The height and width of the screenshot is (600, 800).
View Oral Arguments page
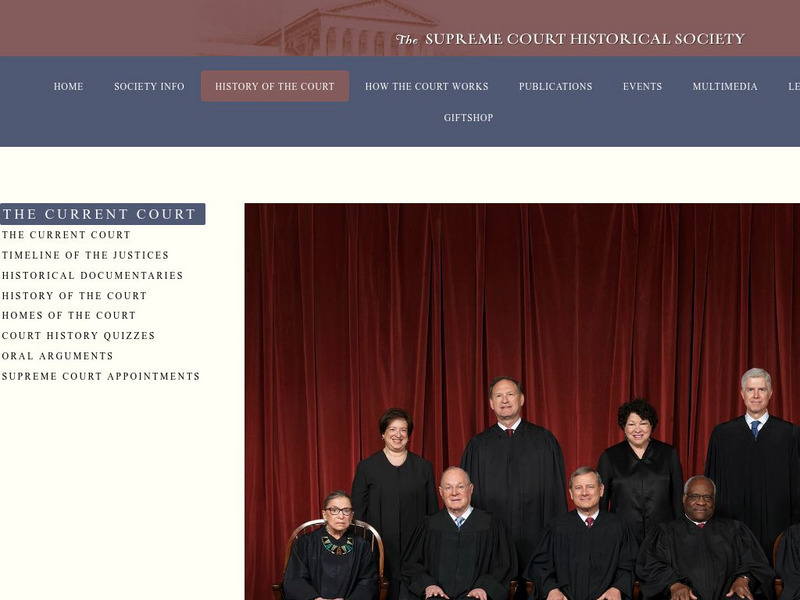58,356
